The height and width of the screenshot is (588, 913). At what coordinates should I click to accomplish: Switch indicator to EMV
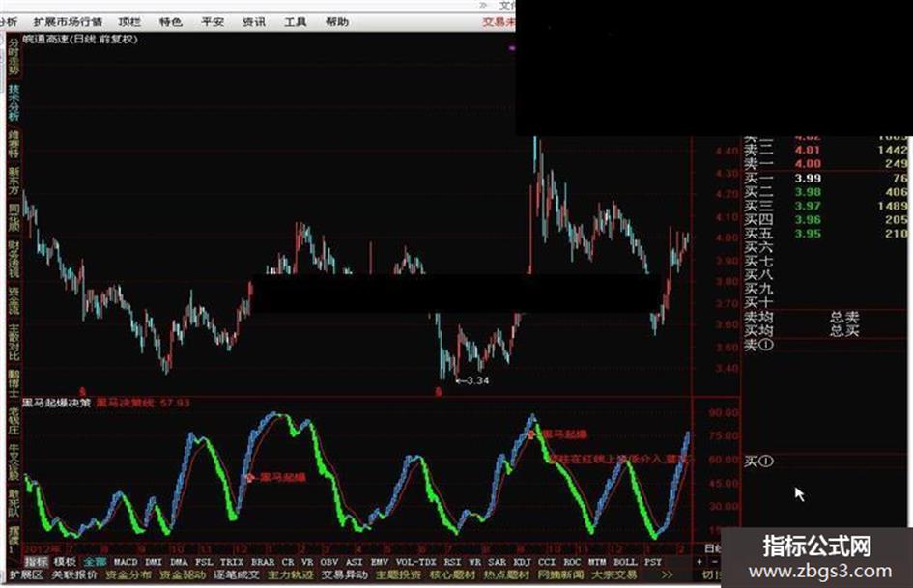tap(380, 562)
